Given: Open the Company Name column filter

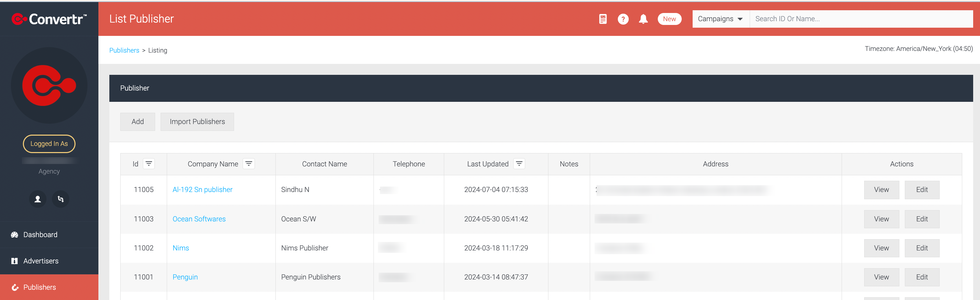Looking at the screenshot, I should tap(249, 164).
